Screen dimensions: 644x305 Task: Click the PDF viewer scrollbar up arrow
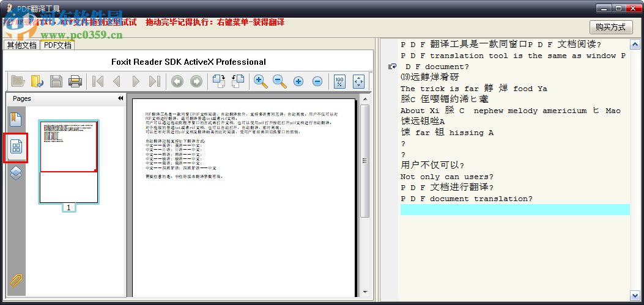(365, 99)
